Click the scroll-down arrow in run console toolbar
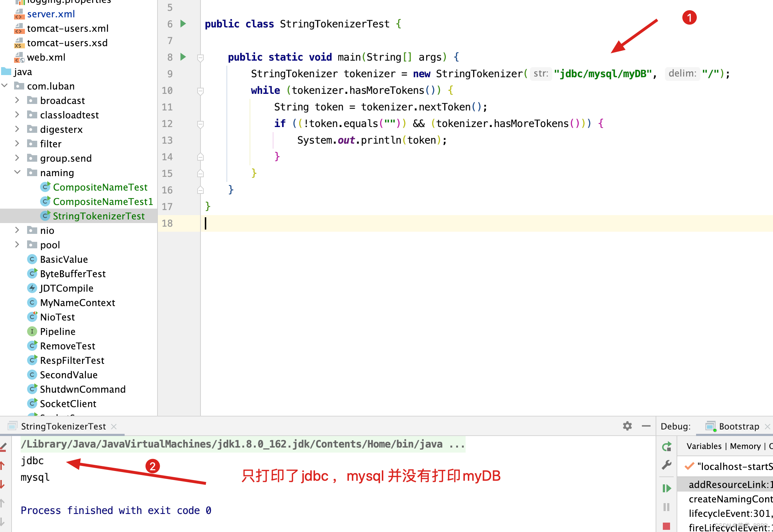The height and width of the screenshot is (532, 773). pos(3,484)
